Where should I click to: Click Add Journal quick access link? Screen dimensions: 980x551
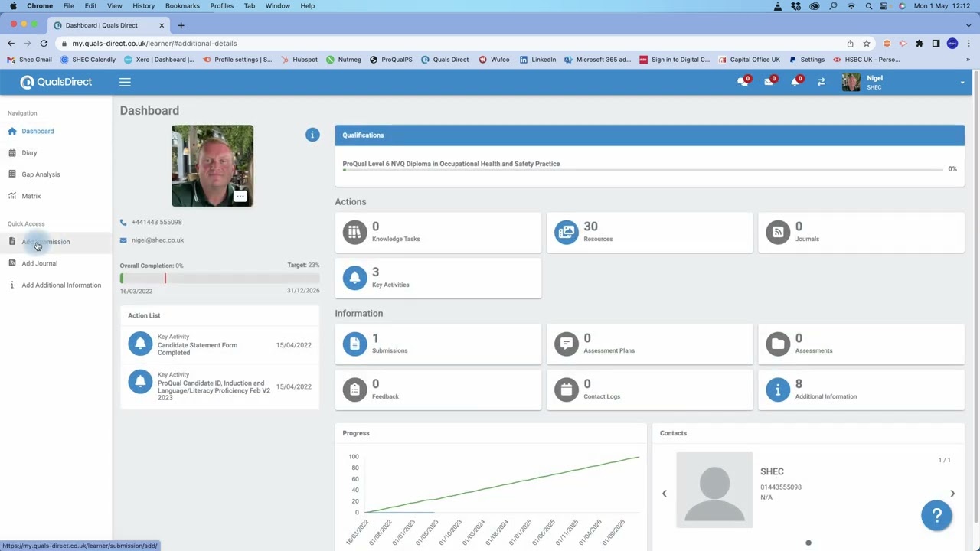pyautogui.click(x=39, y=263)
